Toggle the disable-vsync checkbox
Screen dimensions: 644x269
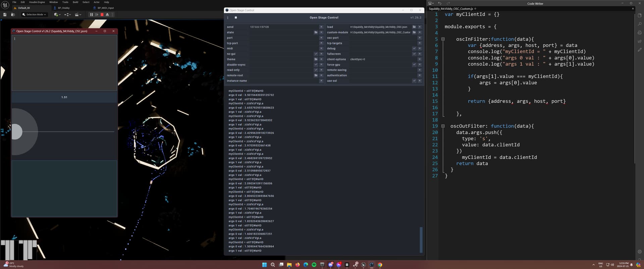[316, 64]
